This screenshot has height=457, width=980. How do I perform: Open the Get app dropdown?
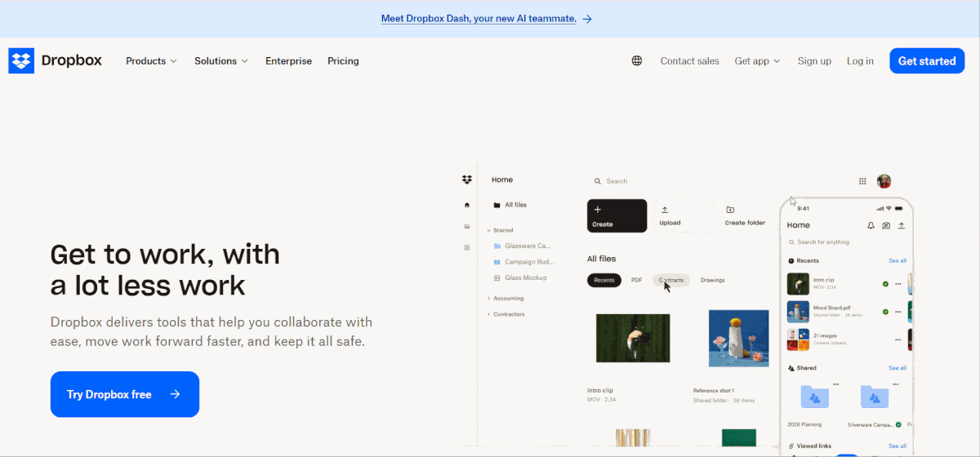point(757,61)
